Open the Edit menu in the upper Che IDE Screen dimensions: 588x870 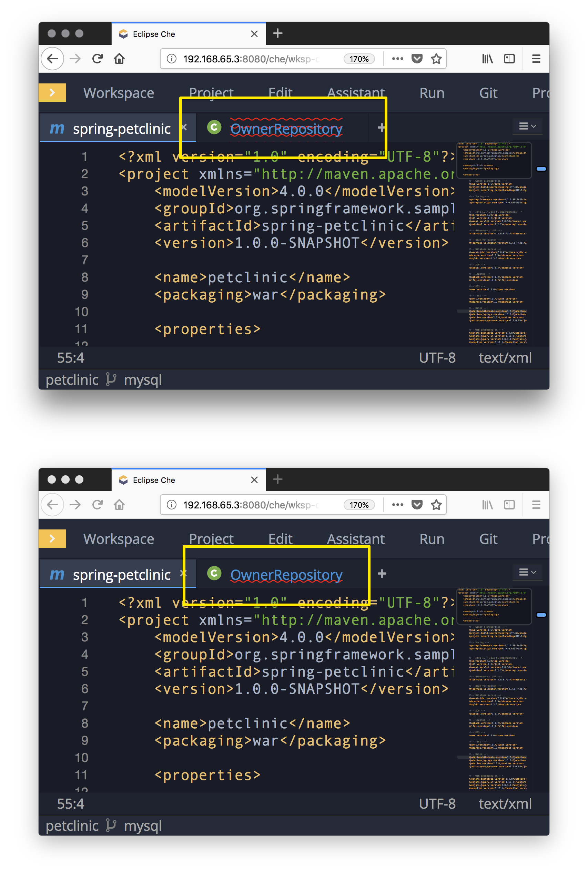click(x=280, y=92)
